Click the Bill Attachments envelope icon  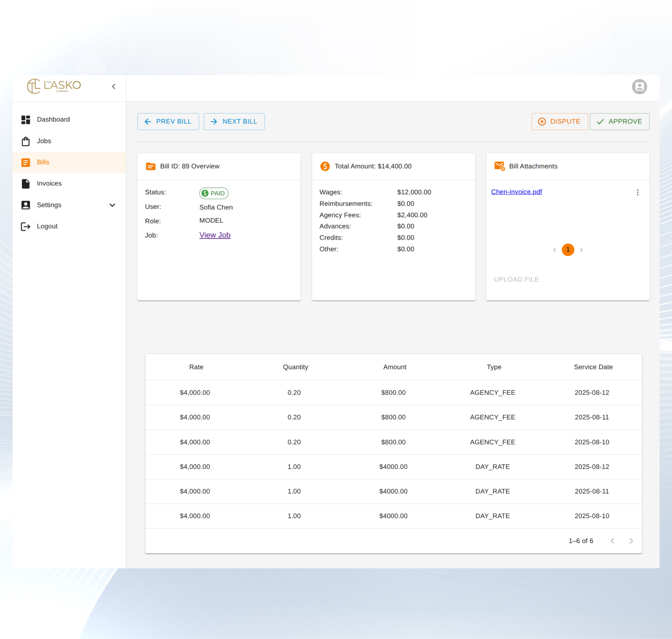click(x=500, y=166)
